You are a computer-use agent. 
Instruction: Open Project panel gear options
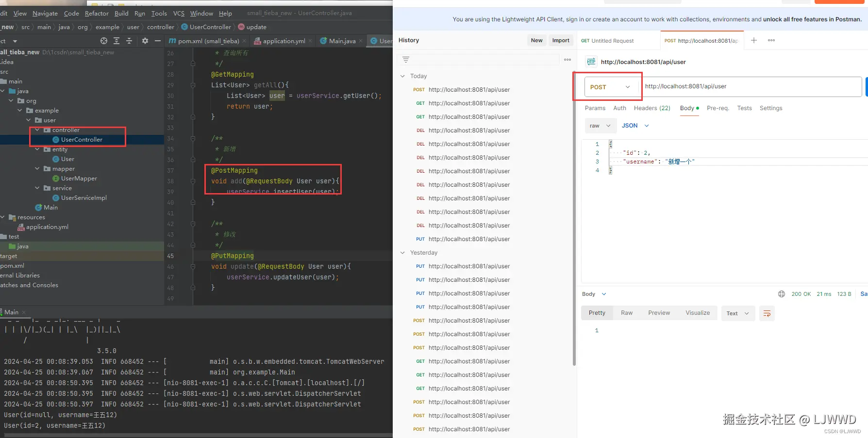coord(145,41)
